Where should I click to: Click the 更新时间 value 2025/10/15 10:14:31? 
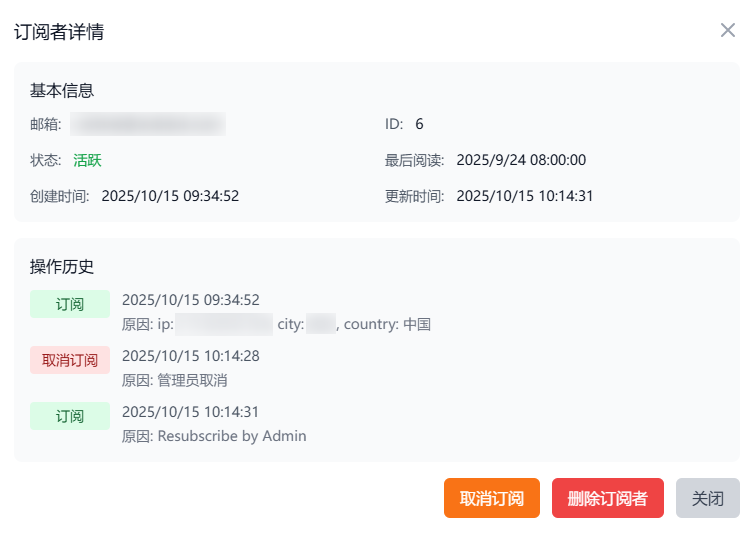click(x=525, y=196)
